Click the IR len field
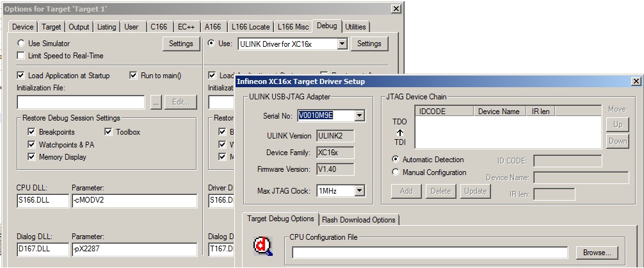The width and height of the screenshot is (644, 268). [x=554, y=194]
